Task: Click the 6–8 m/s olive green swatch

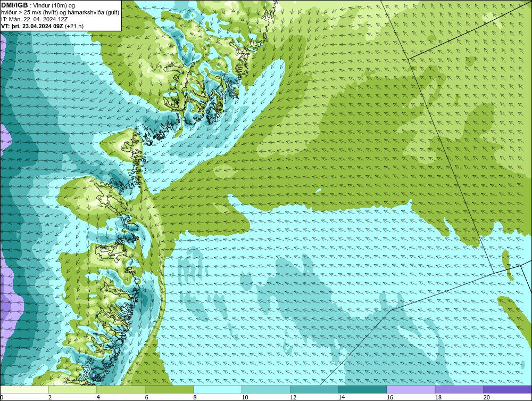Action: [169, 389]
